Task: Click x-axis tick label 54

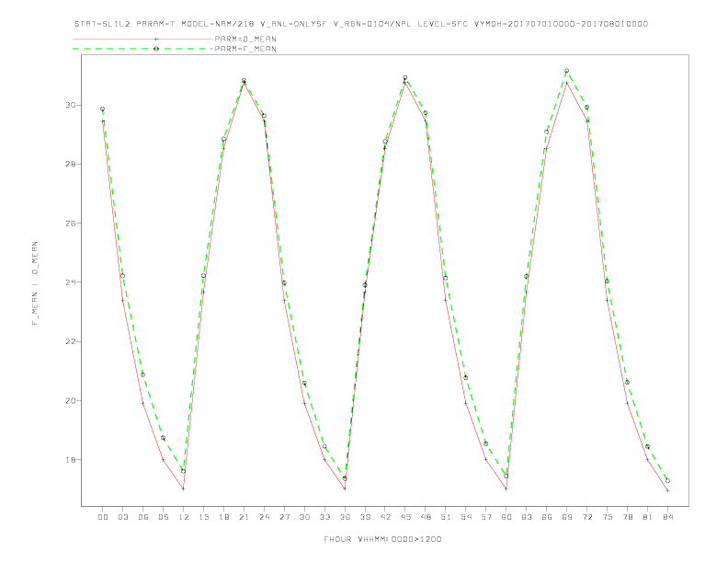Action: [x=466, y=517]
